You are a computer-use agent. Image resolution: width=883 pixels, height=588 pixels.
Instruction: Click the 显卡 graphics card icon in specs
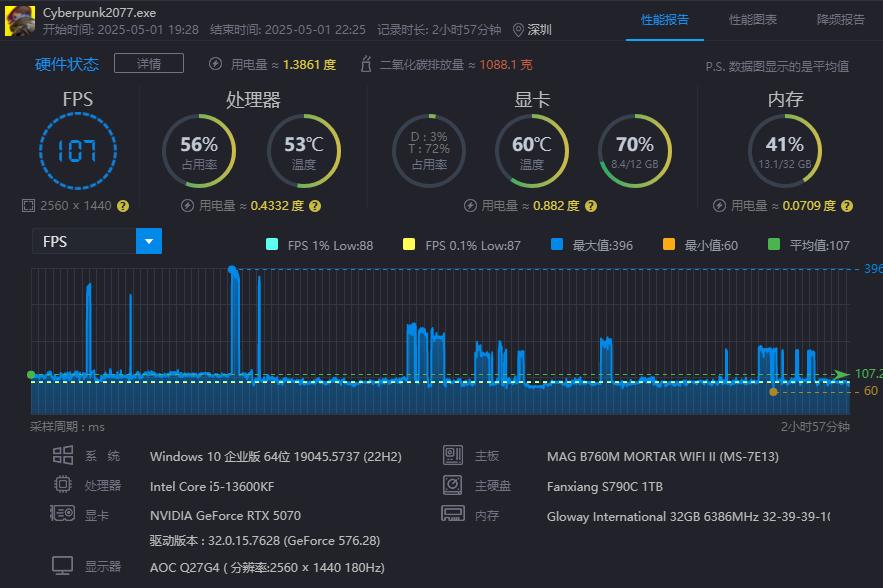click(63, 513)
